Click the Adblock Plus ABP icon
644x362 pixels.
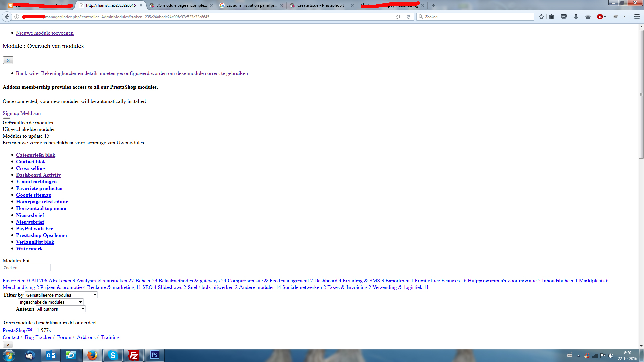[x=600, y=17]
